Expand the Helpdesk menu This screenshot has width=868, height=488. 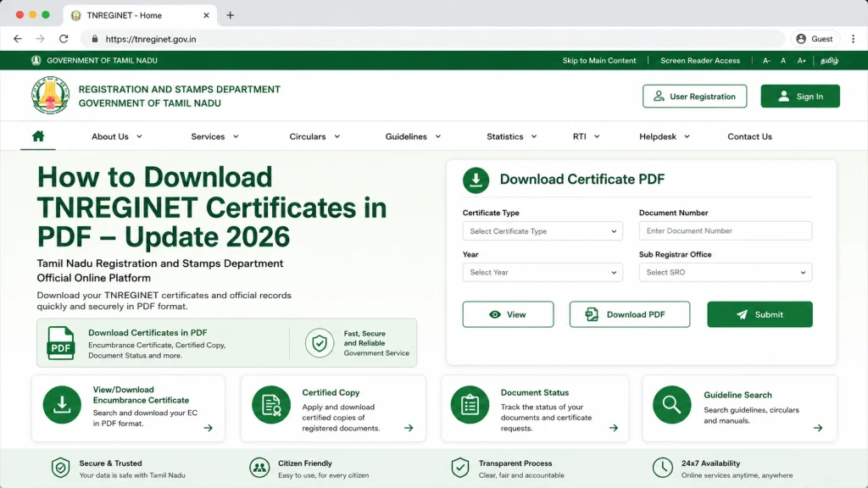click(665, 136)
